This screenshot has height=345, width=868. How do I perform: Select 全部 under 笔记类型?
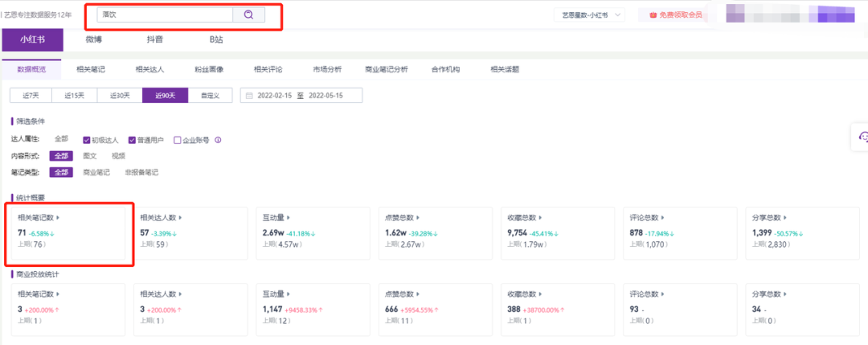coord(61,172)
